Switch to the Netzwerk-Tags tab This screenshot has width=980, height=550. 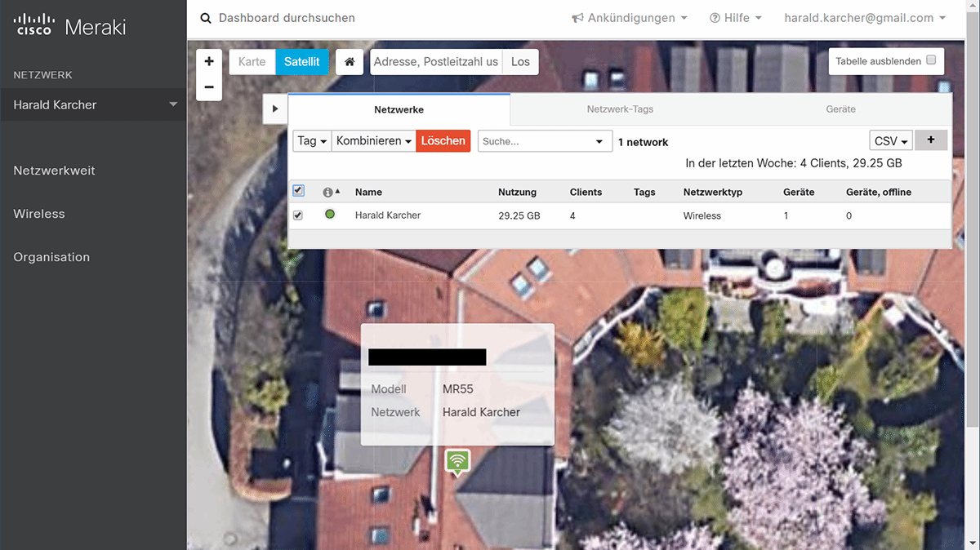620,109
